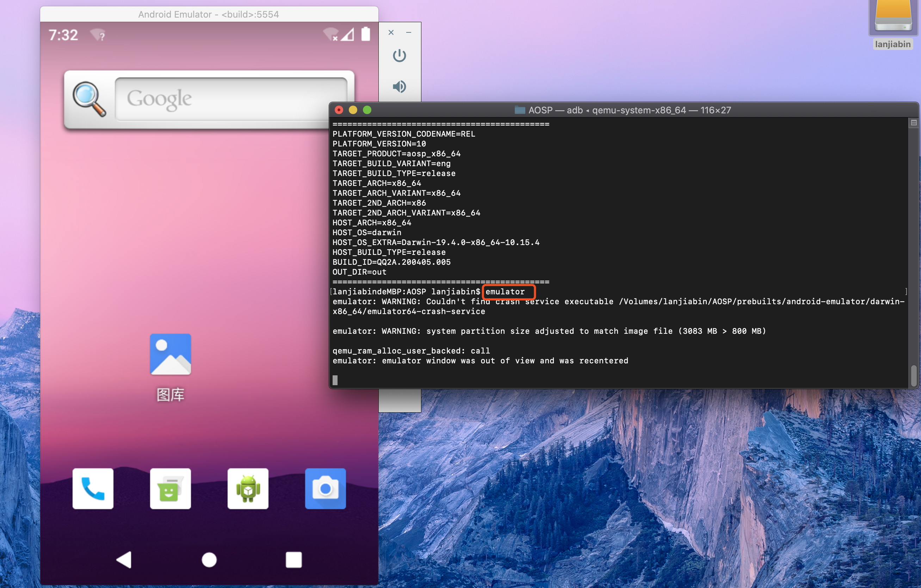Close the emulator toolbar with X
This screenshot has height=588, width=921.
coord(391,32)
